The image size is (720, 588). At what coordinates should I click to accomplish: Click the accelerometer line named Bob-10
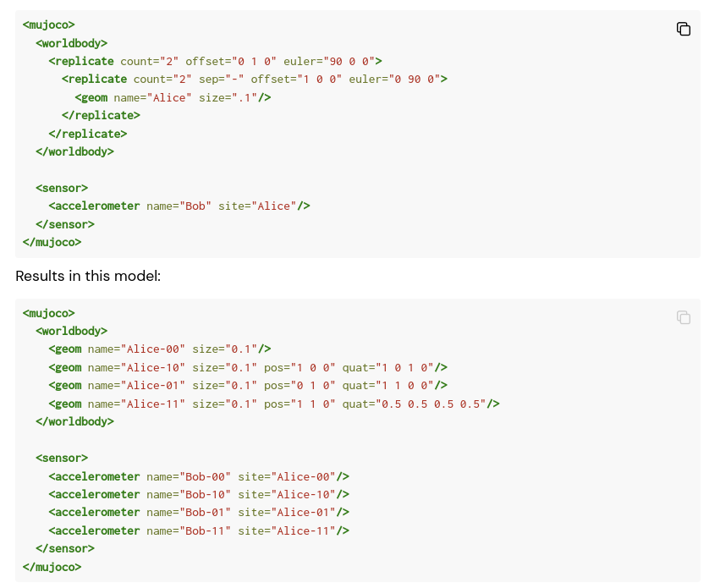click(x=199, y=494)
